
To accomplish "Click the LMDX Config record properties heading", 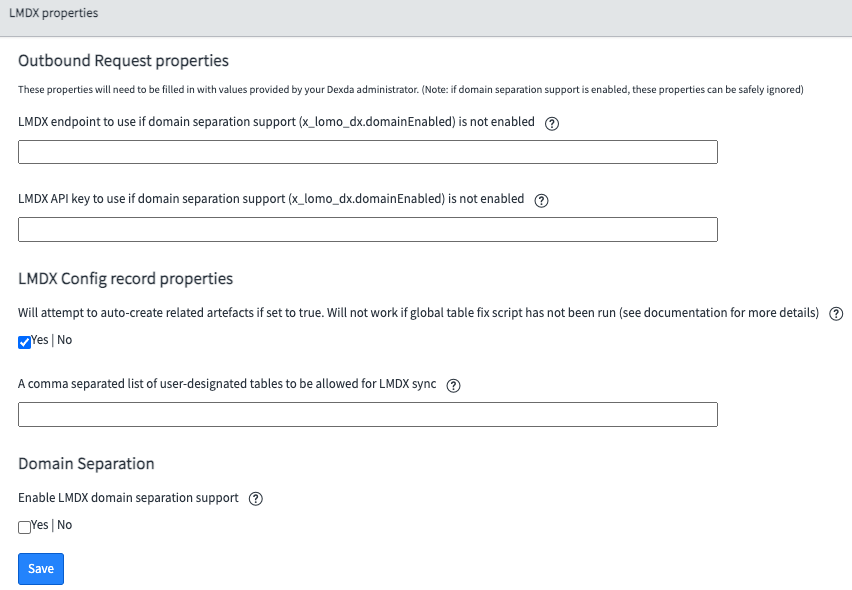I will (x=126, y=279).
